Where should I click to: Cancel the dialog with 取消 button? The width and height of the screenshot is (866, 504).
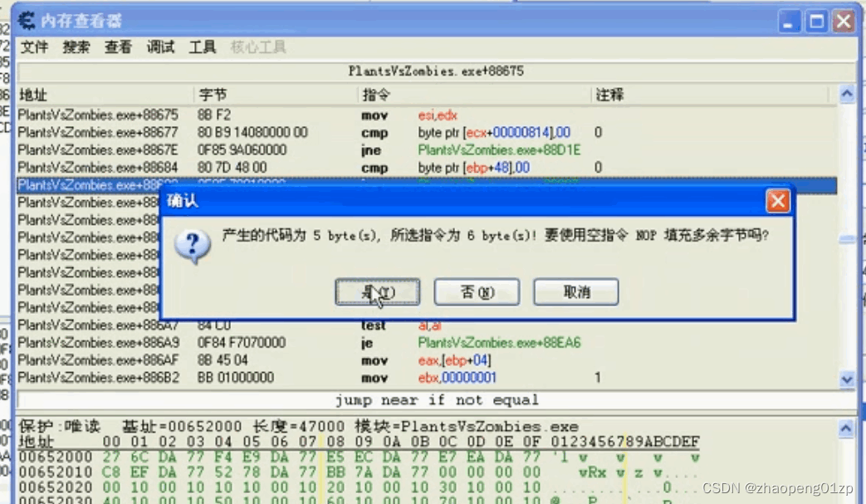pos(576,292)
